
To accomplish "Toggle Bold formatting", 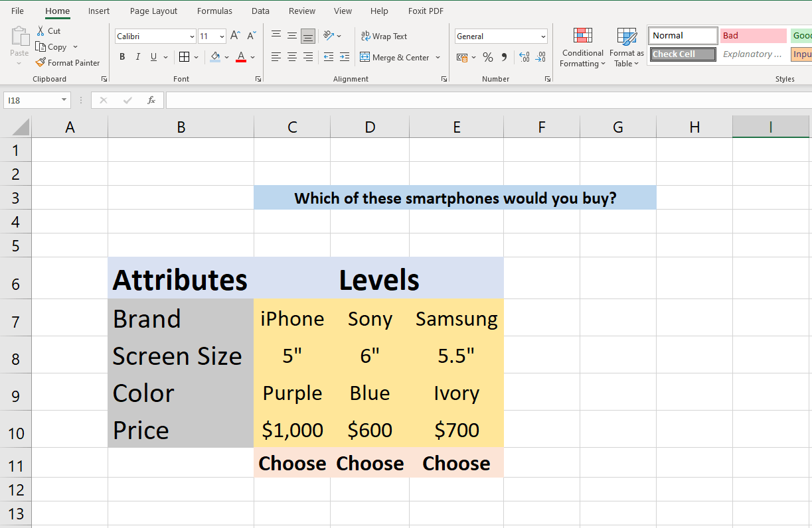I will [x=122, y=57].
